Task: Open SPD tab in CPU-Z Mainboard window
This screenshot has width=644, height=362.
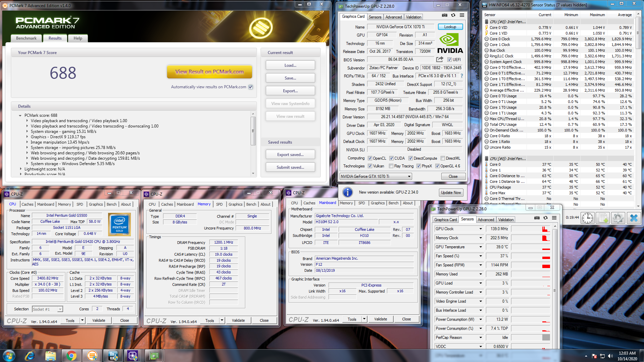Action: pos(361,203)
